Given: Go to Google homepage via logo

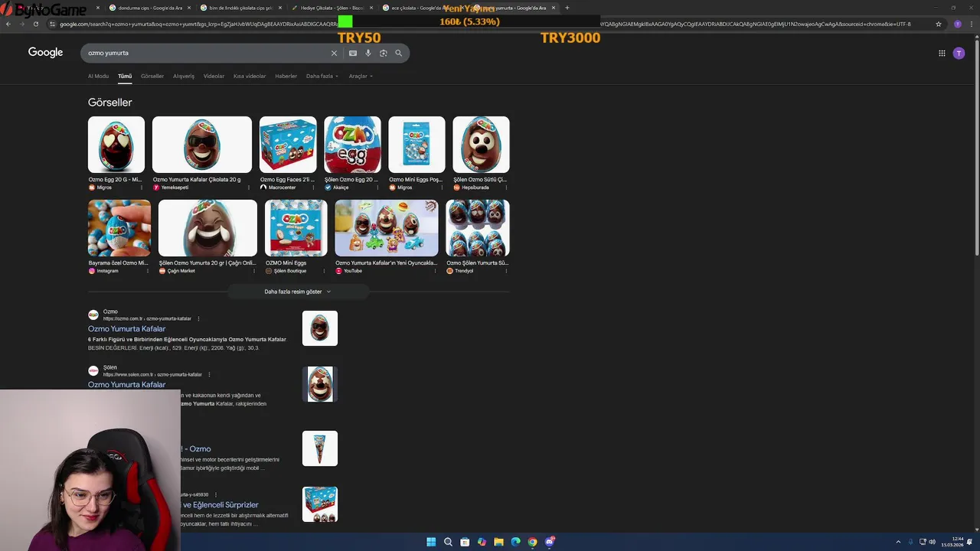Looking at the screenshot, I should 45,52.
